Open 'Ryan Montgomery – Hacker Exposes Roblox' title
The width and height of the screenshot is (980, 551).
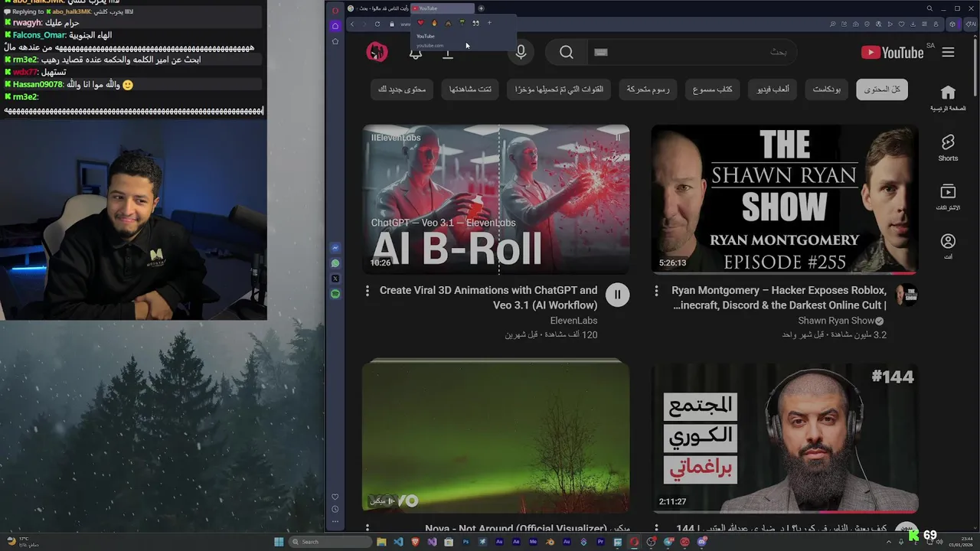[x=778, y=298]
